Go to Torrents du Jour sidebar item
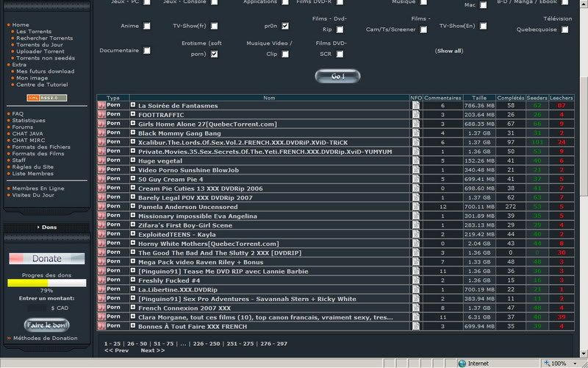Image resolution: width=588 pixels, height=368 pixels. 40,45
